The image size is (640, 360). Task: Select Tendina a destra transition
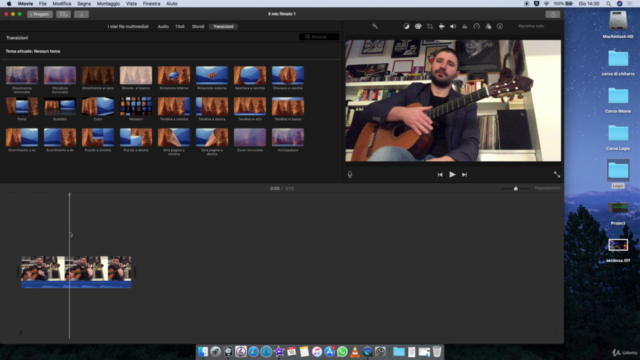[x=212, y=107]
